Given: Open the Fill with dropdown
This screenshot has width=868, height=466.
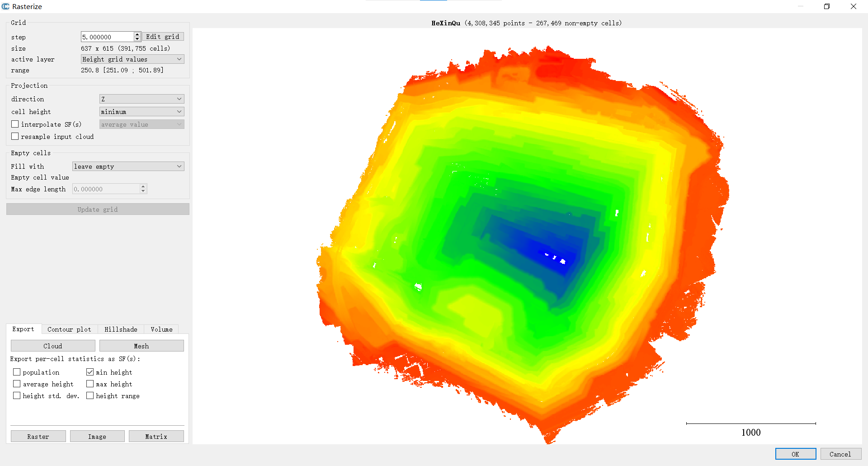Looking at the screenshot, I should pyautogui.click(x=128, y=166).
